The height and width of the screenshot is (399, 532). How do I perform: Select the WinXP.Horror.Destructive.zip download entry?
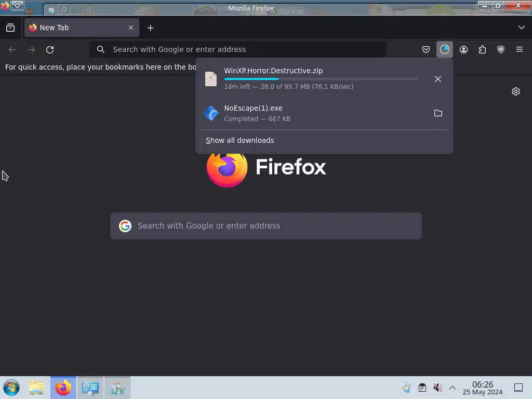313,79
